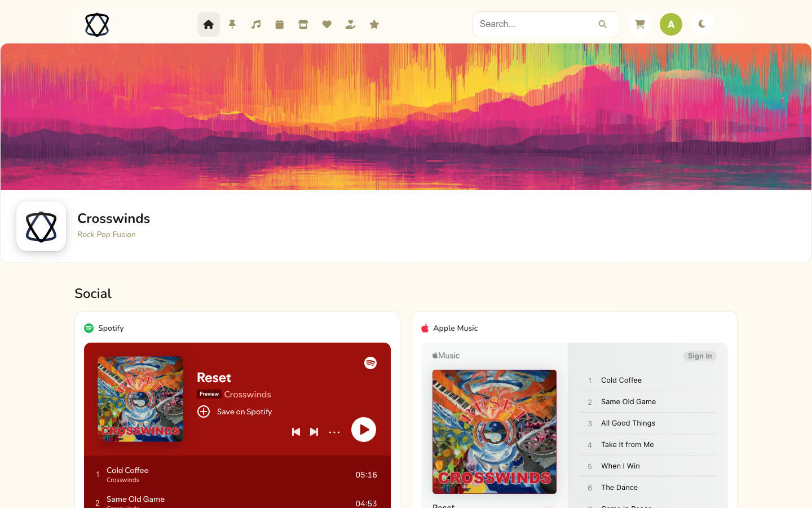Open the Crosswinds artist link in Spotify player
This screenshot has height=508, width=812.
[248, 394]
